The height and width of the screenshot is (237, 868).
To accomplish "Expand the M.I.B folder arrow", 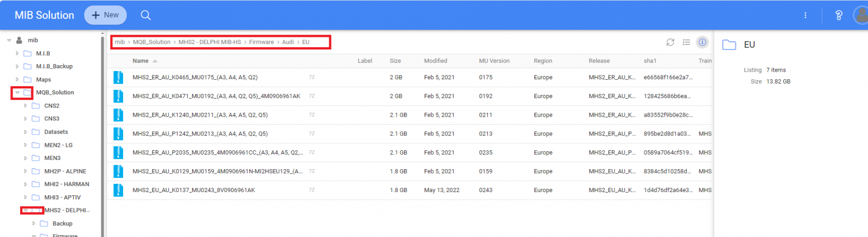I will [17, 53].
